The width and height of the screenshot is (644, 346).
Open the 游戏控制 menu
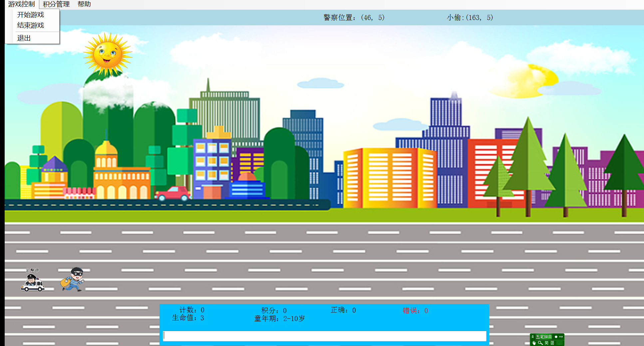pyautogui.click(x=22, y=4)
